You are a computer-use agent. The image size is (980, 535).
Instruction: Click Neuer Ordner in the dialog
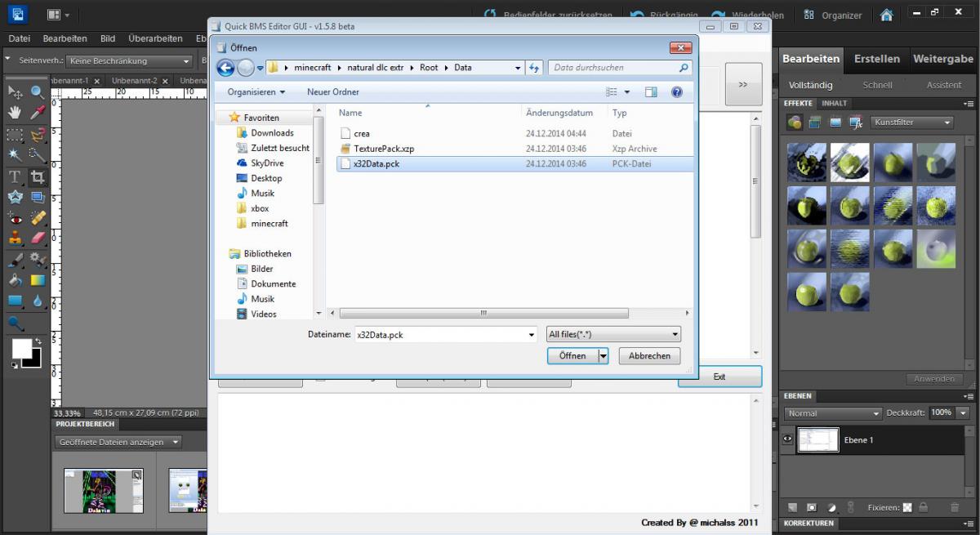[x=333, y=92]
